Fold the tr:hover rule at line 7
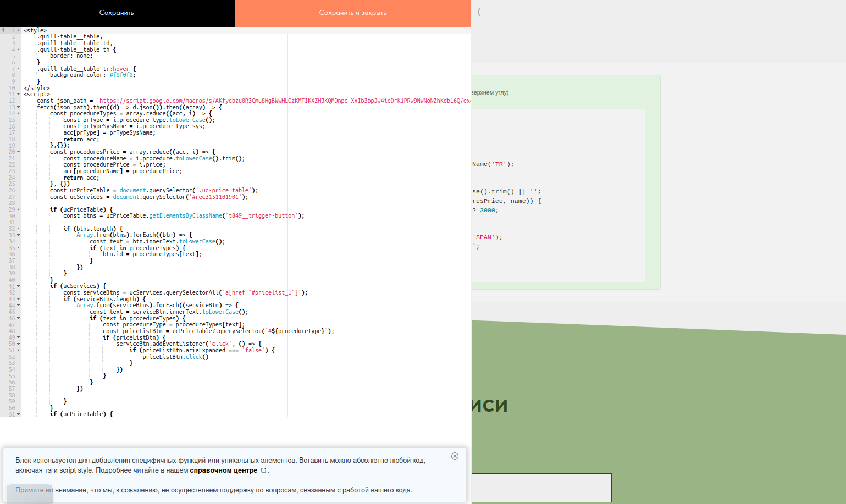Screen dimensions: 846x504 click(19, 69)
